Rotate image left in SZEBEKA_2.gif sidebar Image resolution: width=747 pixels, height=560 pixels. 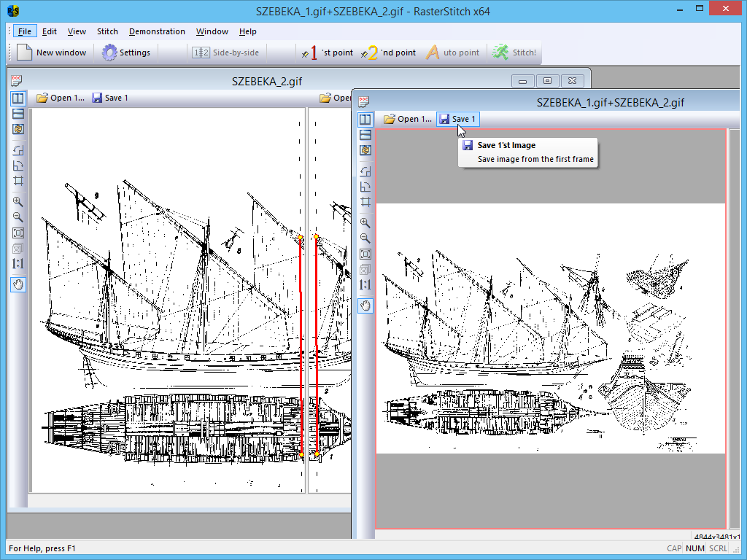(18, 150)
